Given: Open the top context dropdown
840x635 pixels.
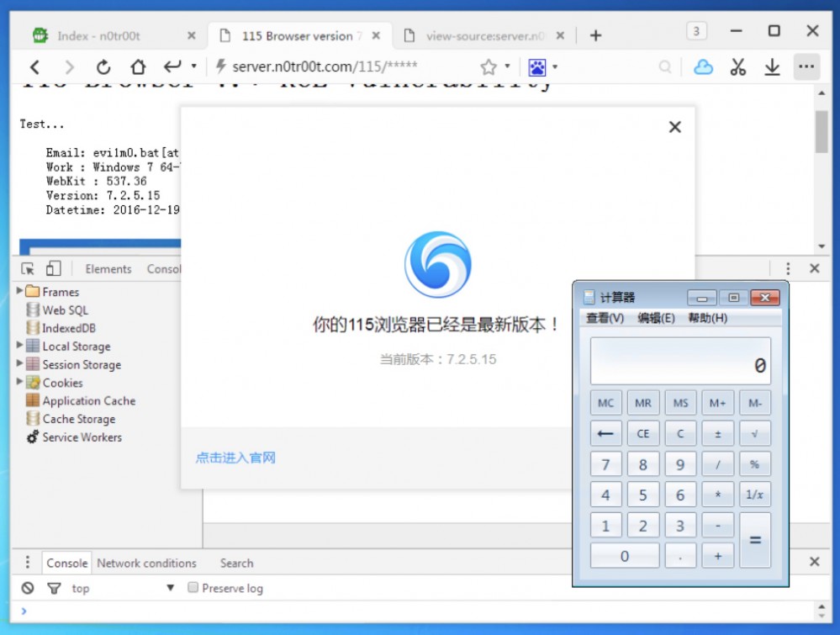Looking at the screenshot, I should click(124, 589).
